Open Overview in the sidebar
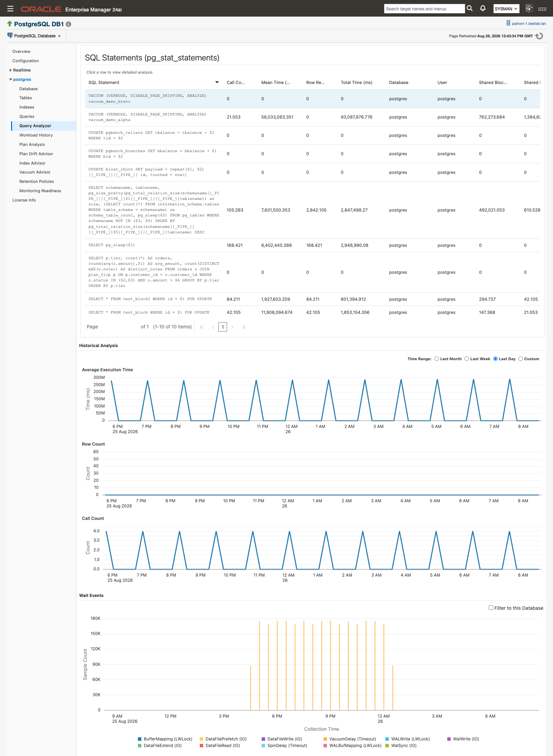The width and height of the screenshot is (553, 756). click(x=21, y=52)
